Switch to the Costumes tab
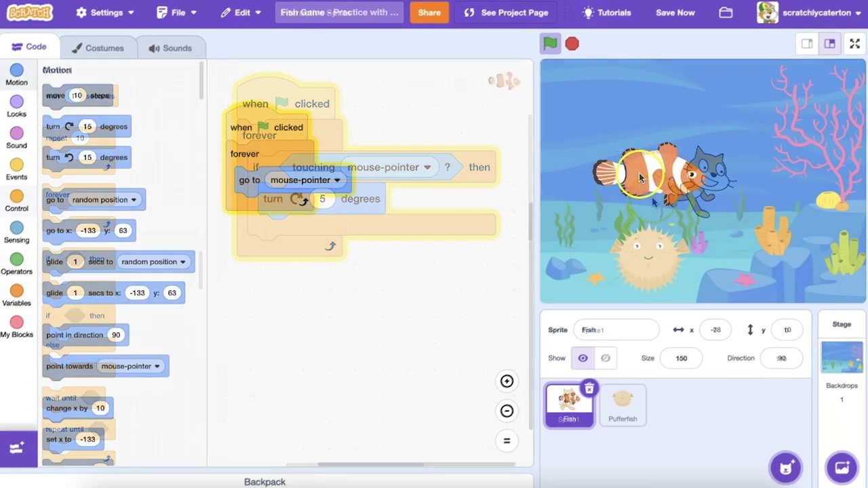The height and width of the screenshot is (488, 868). point(98,48)
